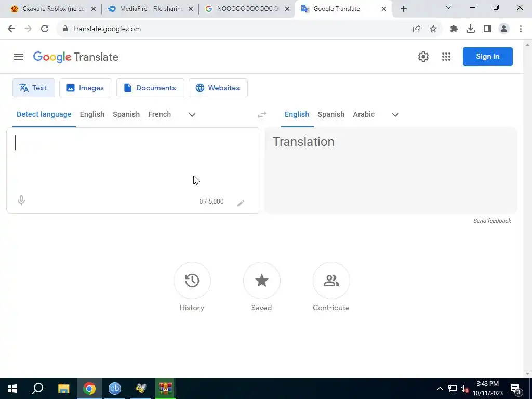The width and height of the screenshot is (532, 399).
Task: Start voice input with microphone icon
Action: (21, 201)
